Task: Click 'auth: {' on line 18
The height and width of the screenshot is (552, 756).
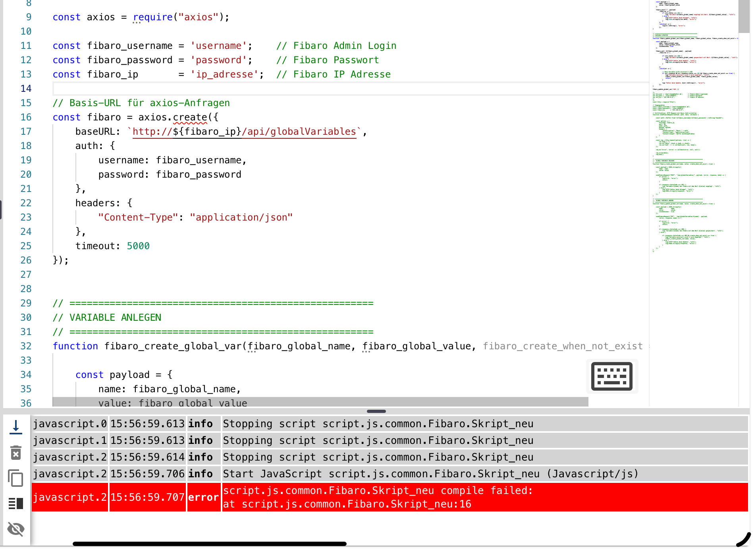Action: pos(95,146)
